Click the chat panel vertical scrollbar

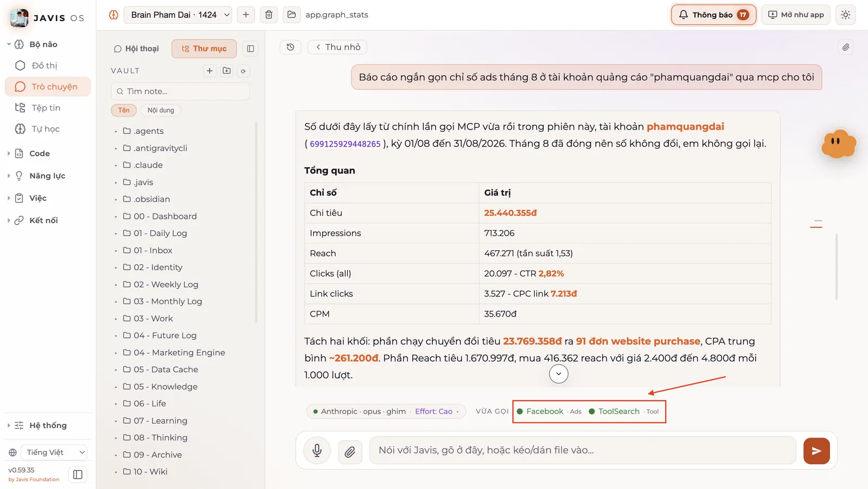[x=837, y=266]
